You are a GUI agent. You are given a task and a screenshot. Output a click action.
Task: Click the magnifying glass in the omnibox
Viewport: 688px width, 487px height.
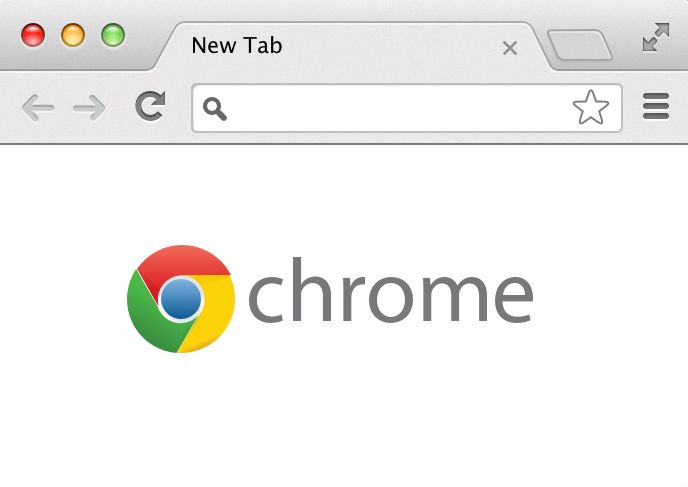coord(215,109)
